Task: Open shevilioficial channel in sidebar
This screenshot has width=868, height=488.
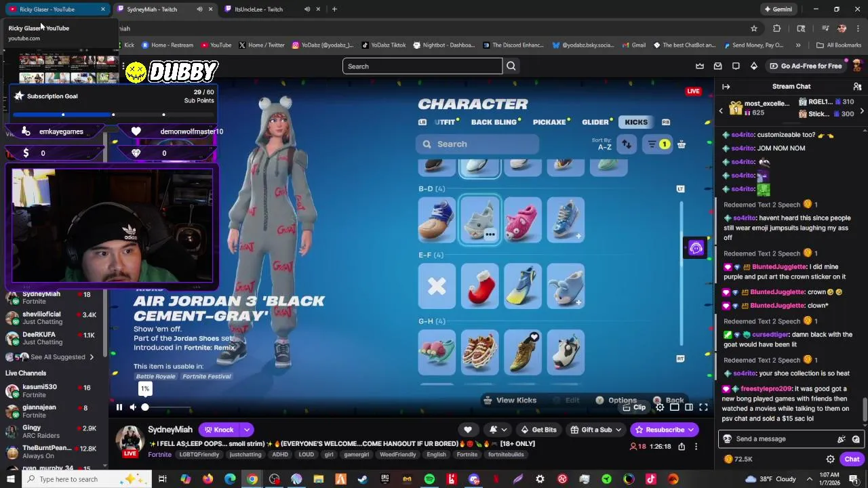Action: click(52, 318)
